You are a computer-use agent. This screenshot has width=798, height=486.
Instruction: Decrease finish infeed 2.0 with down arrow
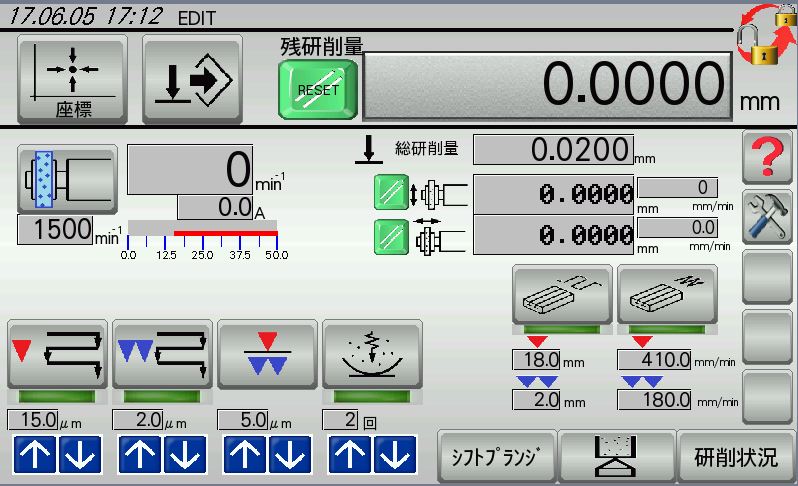tap(185, 454)
